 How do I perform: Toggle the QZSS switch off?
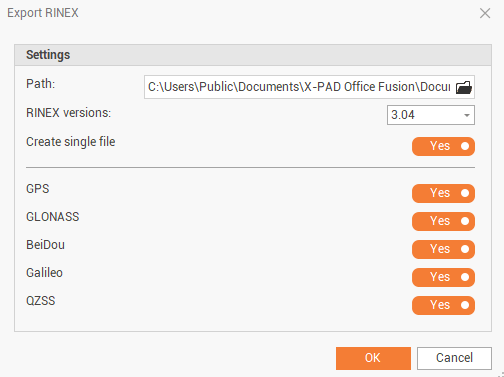point(443,305)
